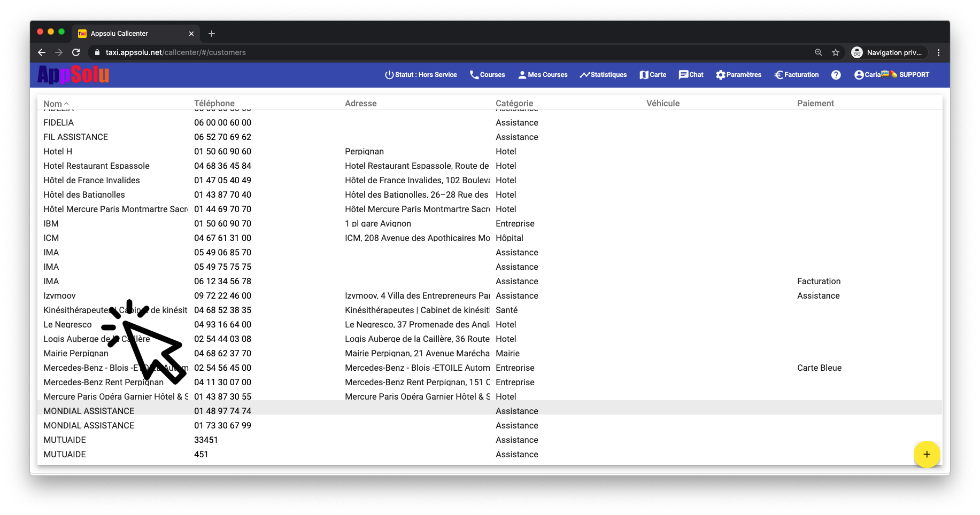Open the Mes Courses menu item
The width and height of the screenshot is (980, 515).
coord(543,75)
